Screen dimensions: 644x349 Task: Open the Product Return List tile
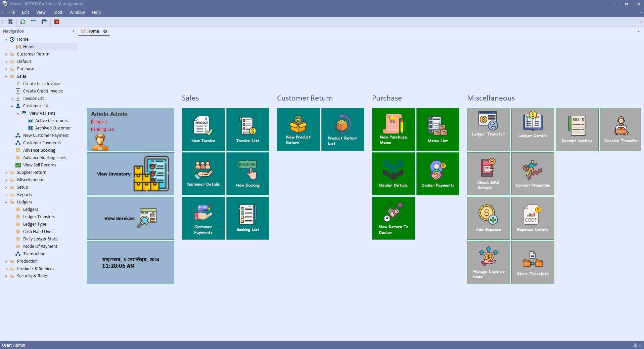coord(342,129)
